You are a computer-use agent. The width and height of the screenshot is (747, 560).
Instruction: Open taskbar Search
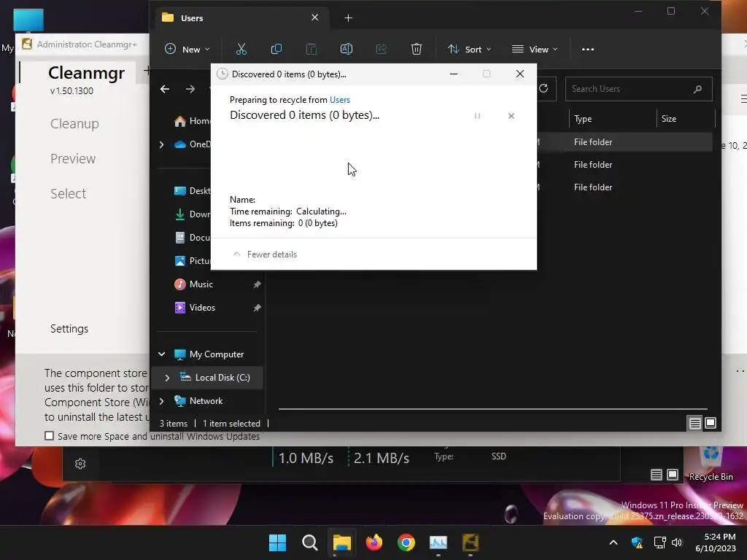coord(309,542)
